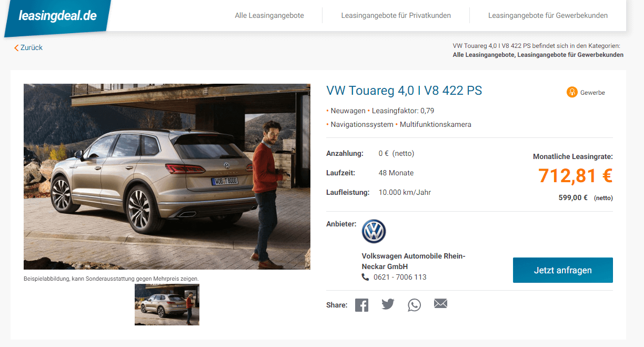Click the Beispielabbildung disclaimer caption
This screenshot has width=644, height=347.
[111, 279]
